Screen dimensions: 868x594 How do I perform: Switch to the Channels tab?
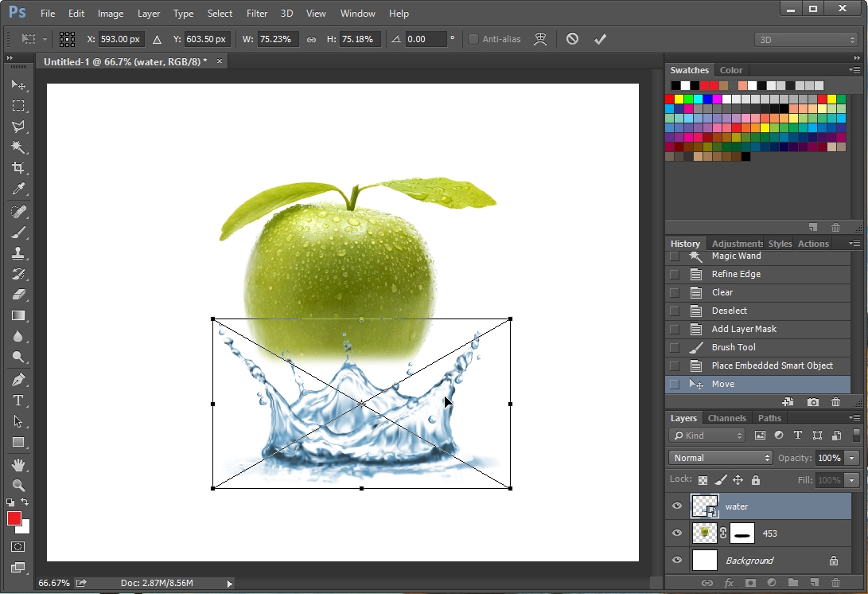coord(727,418)
